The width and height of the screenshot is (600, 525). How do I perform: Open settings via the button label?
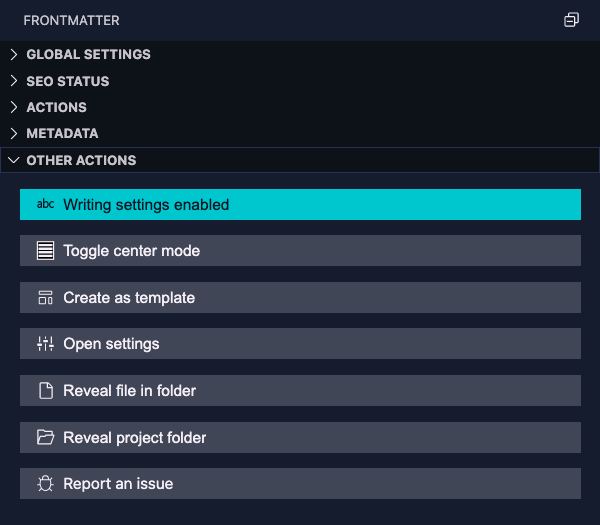click(x=111, y=344)
